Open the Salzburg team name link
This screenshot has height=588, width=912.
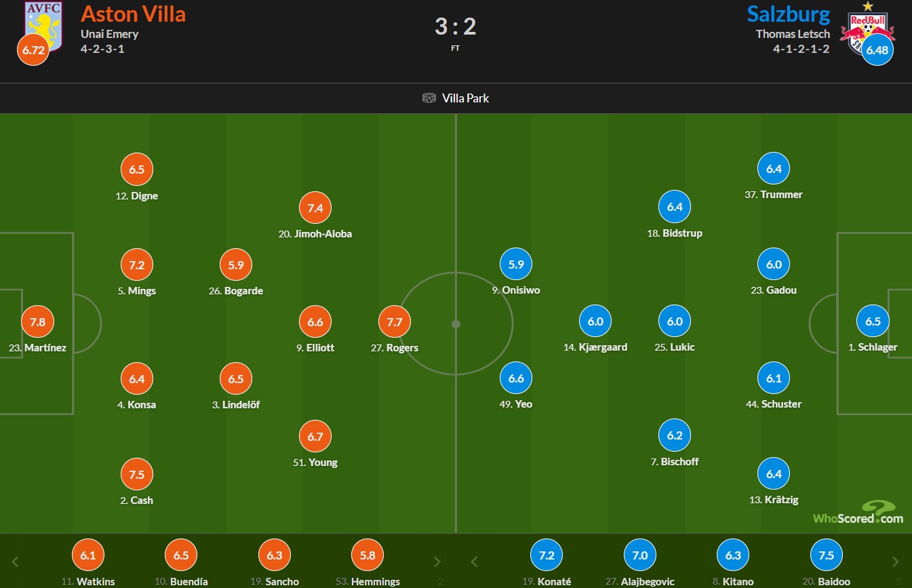[x=788, y=14]
